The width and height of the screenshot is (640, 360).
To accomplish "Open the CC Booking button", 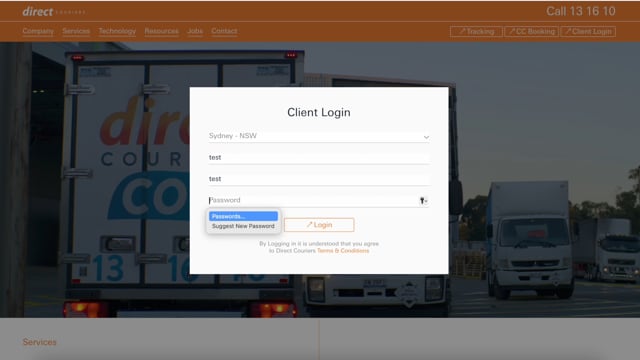I will (531, 31).
